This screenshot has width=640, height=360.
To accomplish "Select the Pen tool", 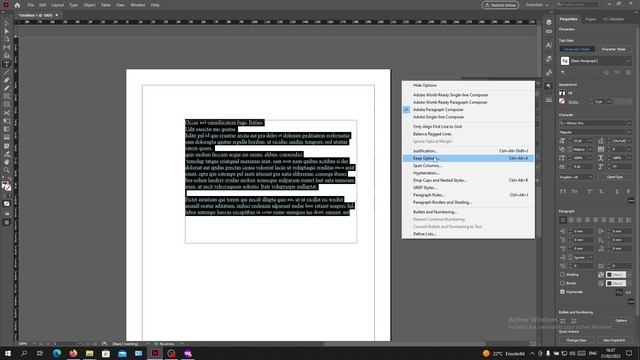I will pos(7,80).
